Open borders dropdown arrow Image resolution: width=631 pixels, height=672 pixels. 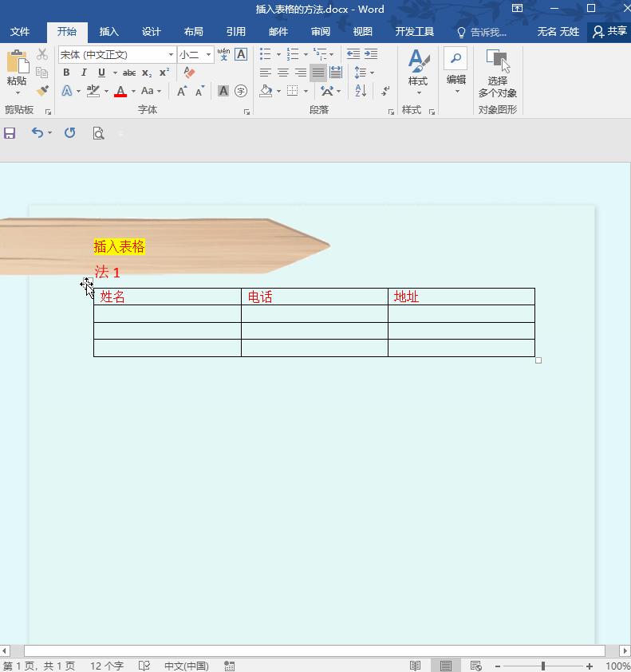306,92
